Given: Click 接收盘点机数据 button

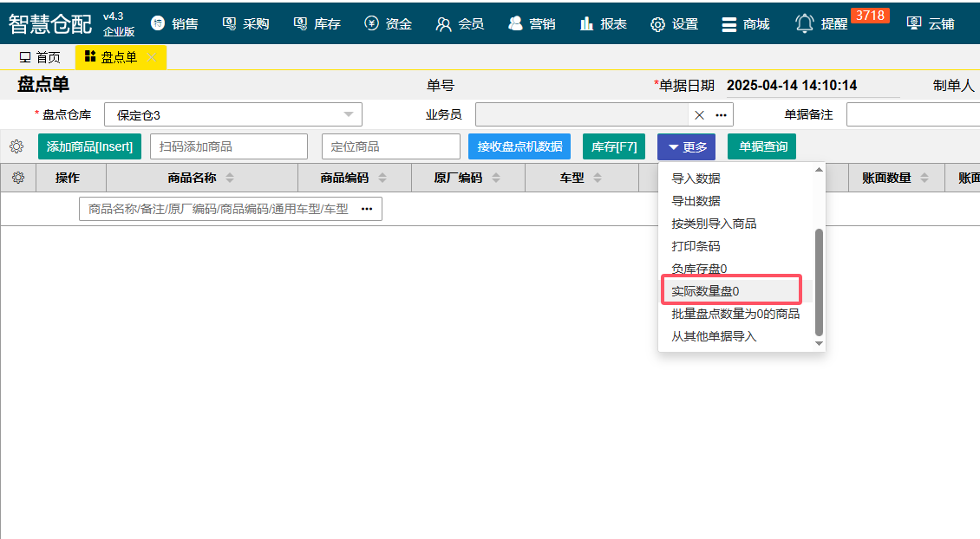Looking at the screenshot, I should 519,147.
